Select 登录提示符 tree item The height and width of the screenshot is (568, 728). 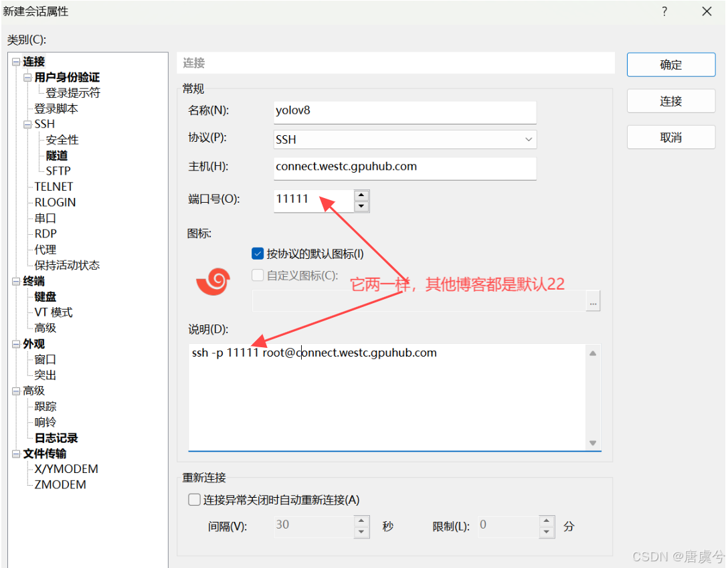(73, 93)
